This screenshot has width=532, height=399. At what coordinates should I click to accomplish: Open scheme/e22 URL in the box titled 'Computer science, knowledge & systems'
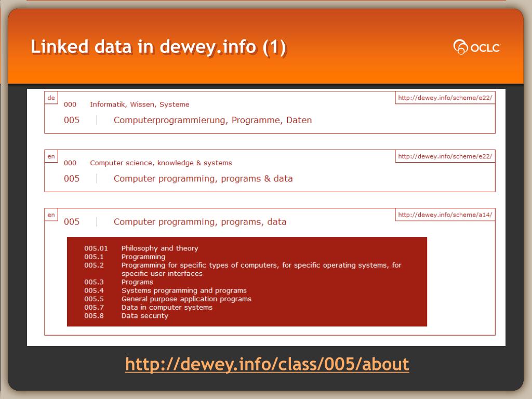tap(445, 156)
